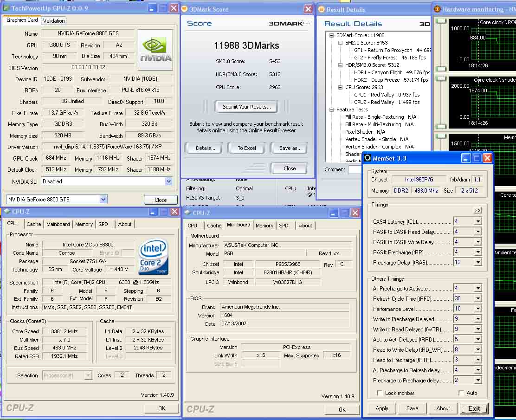516x420 pixels.
Task: Click the Intel Core 2 Duo logo
Action: click(x=153, y=257)
